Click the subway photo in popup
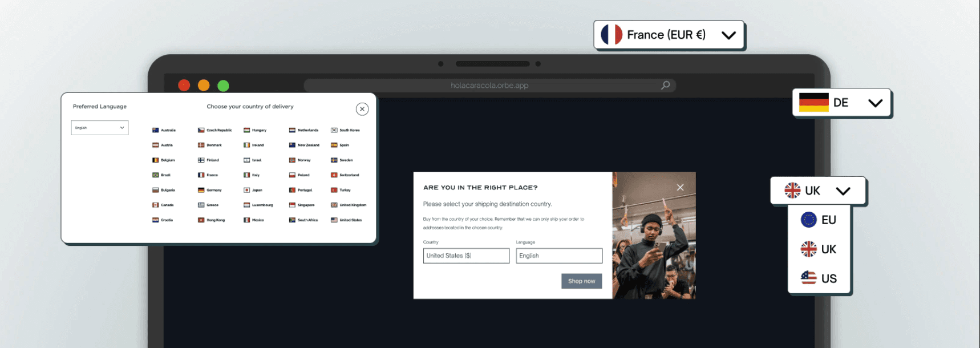Screen dimensions: 980x348 pos(654,235)
